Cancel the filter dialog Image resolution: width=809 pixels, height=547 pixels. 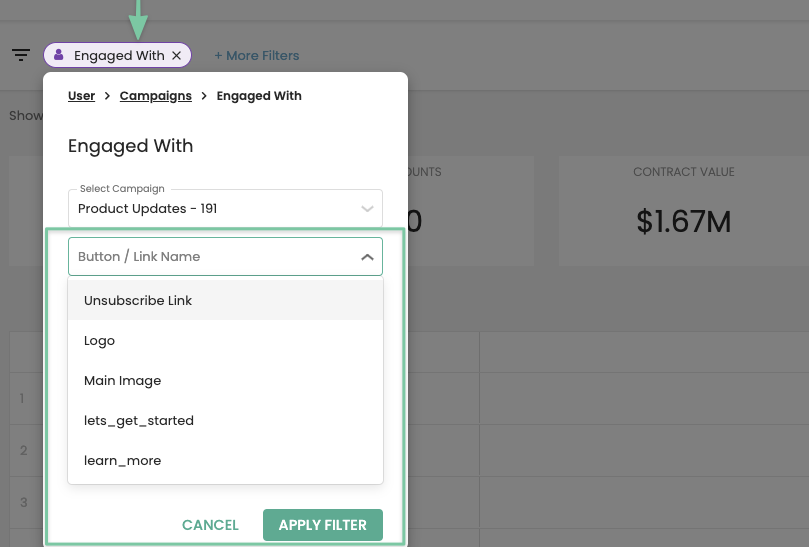pyautogui.click(x=210, y=525)
